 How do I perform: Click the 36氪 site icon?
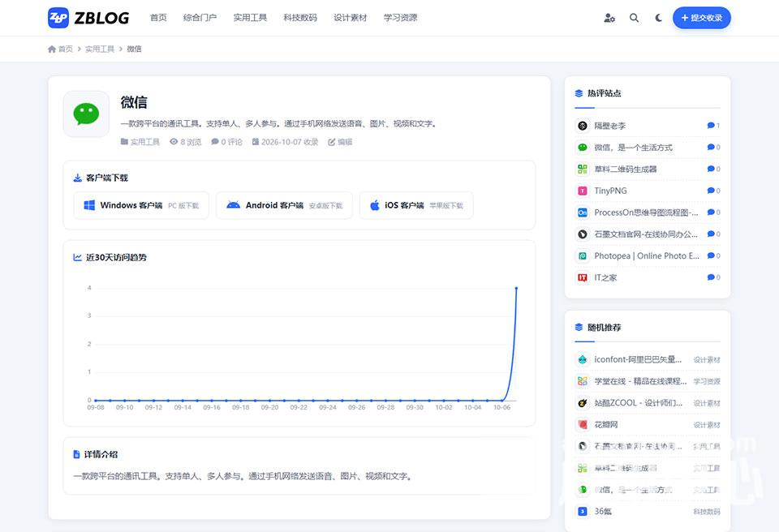583,511
